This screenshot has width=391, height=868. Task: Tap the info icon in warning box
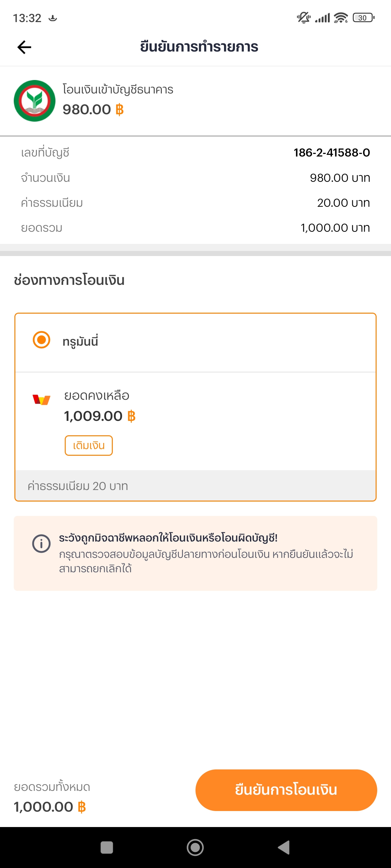[41, 543]
